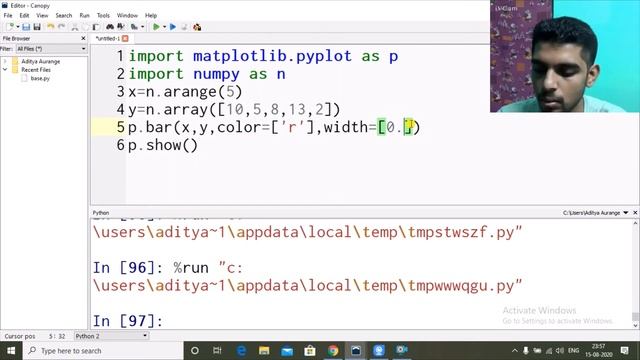Screen dimensions: 640x360
Task: Click the Copy icon in toolbar
Action: click(x=85, y=27)
